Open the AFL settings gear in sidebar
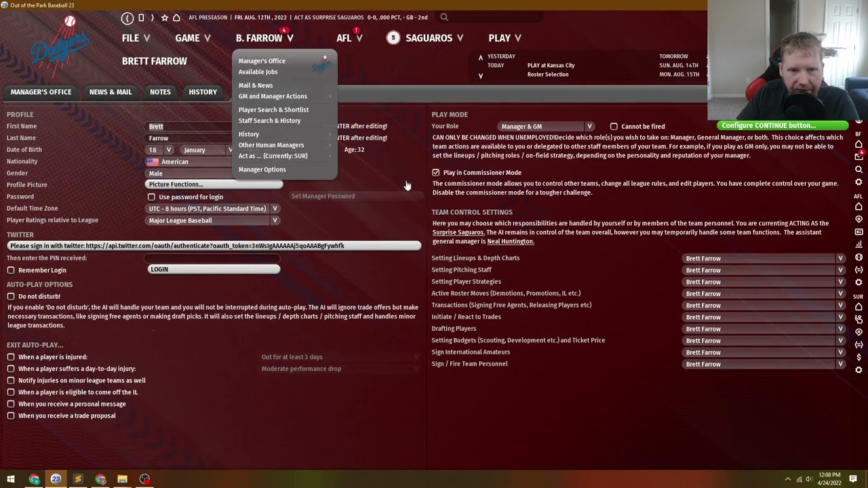Image resolution: width=868 pixels, height=488 pixels. pos(859,282)
